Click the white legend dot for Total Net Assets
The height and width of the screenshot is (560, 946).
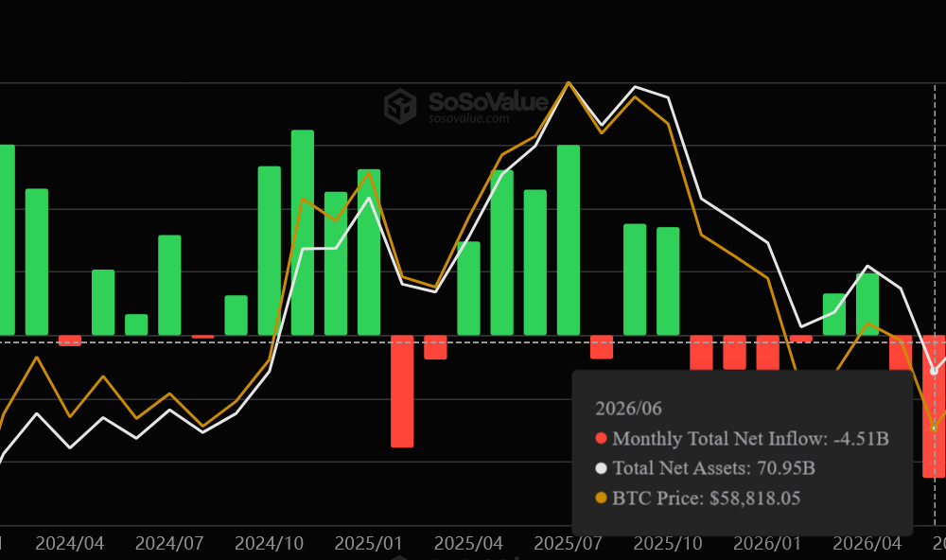[601, 468]
